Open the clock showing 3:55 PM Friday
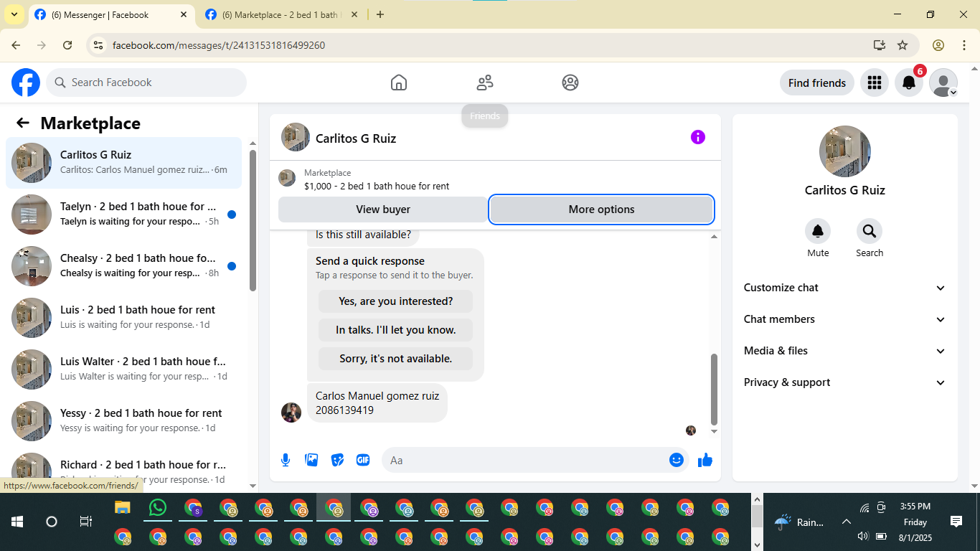Screen dimensions: 980x551 point(915,522)
